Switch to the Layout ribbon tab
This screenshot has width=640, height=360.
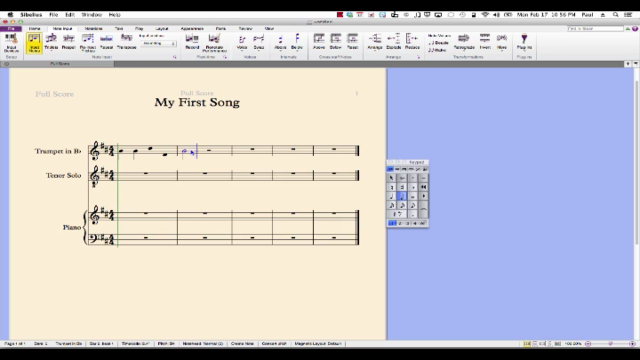pyautogui.click(x=162, y=29)
